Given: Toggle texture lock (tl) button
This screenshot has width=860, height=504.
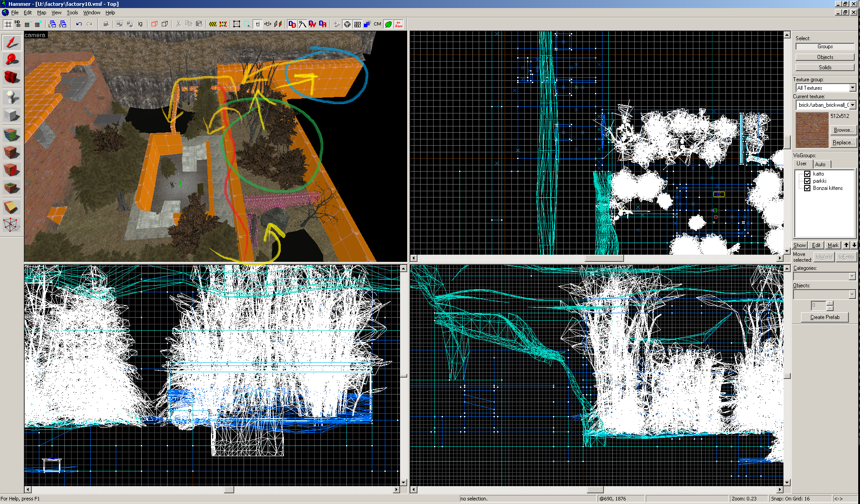Looking at the screenshot, I should pyautogui.click(x=257, y=24).
